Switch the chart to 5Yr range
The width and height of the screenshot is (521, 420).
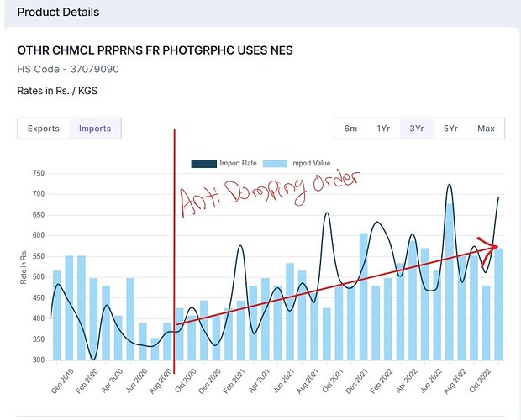tap(450, 129)
